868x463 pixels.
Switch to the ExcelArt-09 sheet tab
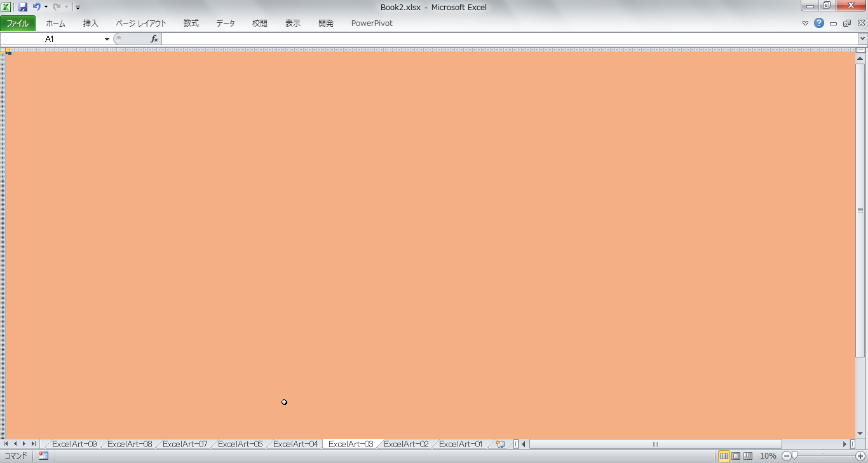pos(74,444)
